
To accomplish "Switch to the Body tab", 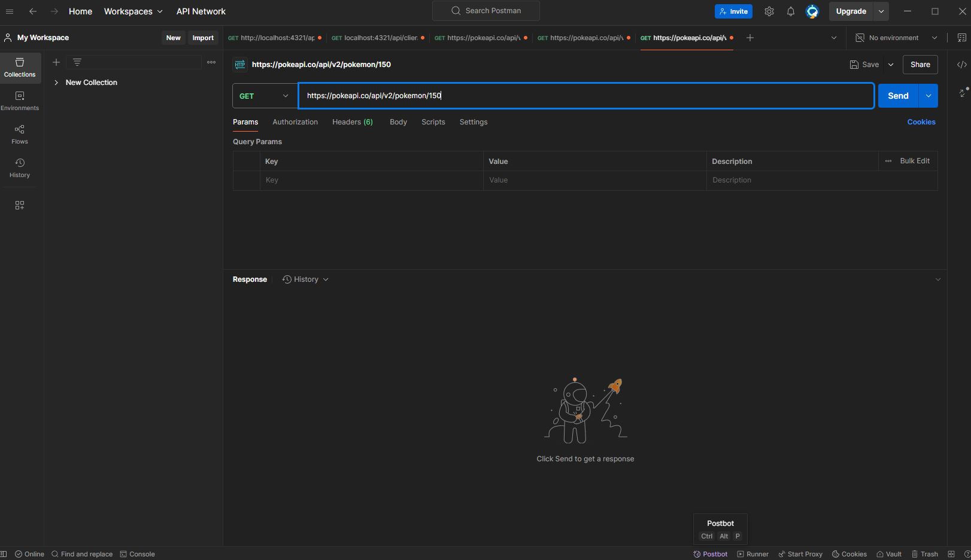I will click(398, 122).
